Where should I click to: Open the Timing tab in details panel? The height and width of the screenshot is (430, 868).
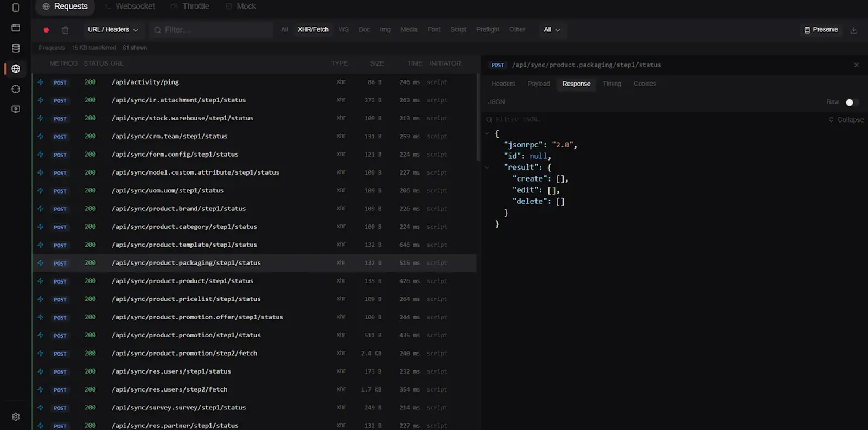click(612, 84)
